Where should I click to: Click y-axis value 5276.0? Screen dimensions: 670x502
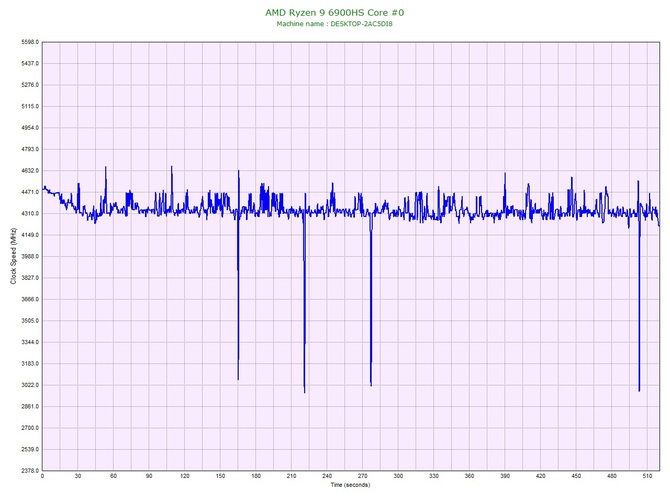[x=30, y=85]
